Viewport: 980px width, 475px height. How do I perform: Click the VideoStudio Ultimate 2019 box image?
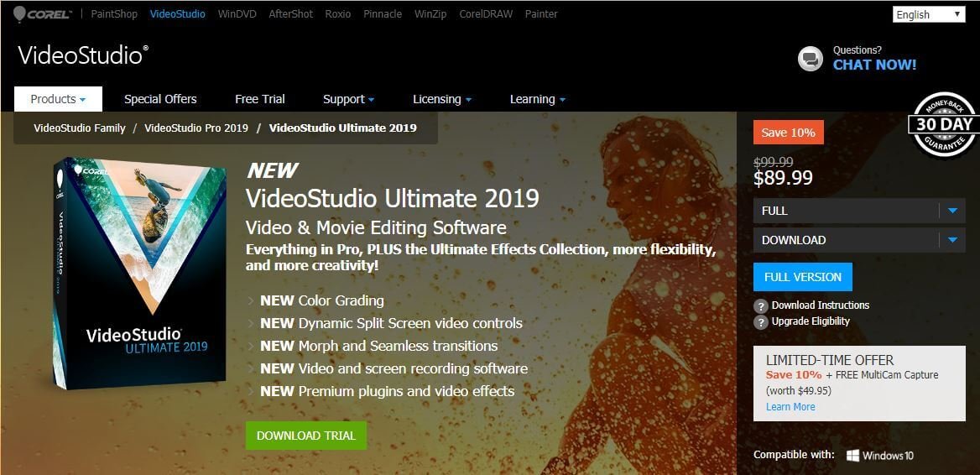139,273
